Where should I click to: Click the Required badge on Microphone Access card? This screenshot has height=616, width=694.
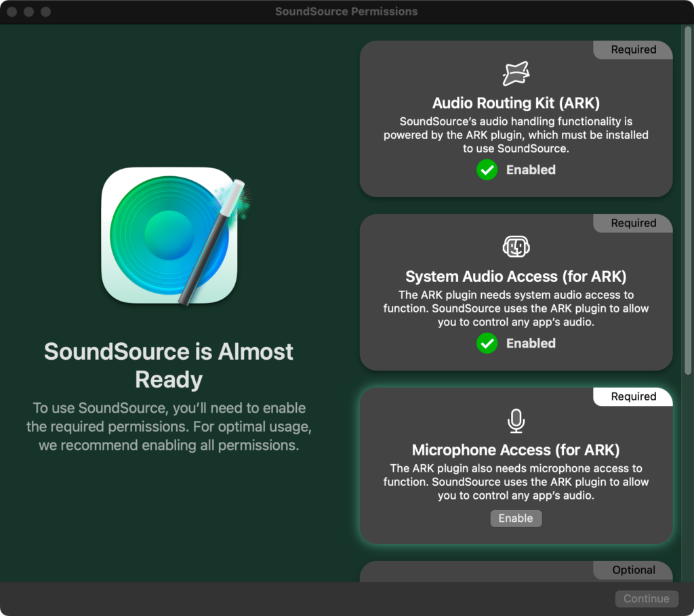(633, 396)
